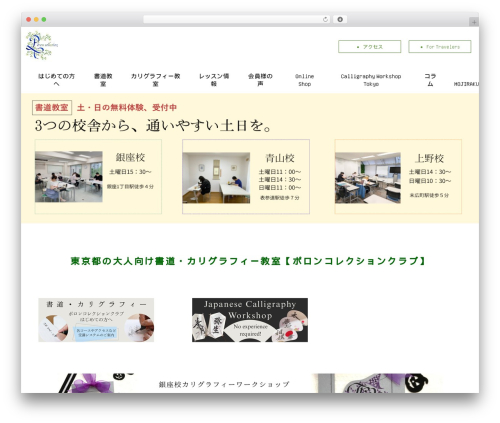The width and height of the screenshot is (500, 423).
Task: Click the 青山校 school name
Action: click(280, 158)
